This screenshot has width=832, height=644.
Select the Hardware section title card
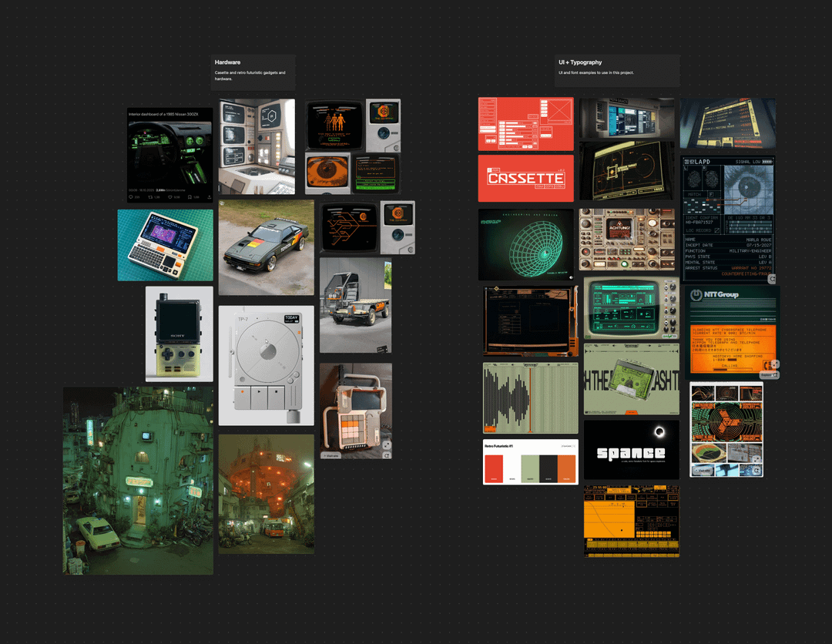click(x=253, y=72)
